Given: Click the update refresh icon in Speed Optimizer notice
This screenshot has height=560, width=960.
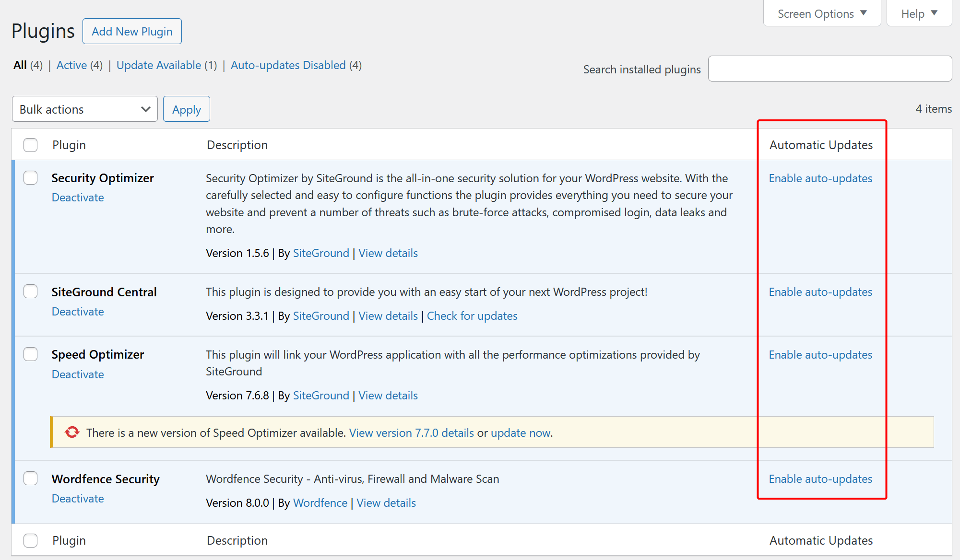Looking at the screenshot, I should coord(71,432).
